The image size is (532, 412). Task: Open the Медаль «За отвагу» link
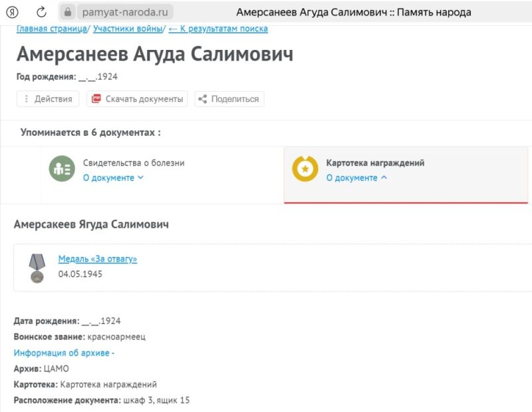[98, 259]
